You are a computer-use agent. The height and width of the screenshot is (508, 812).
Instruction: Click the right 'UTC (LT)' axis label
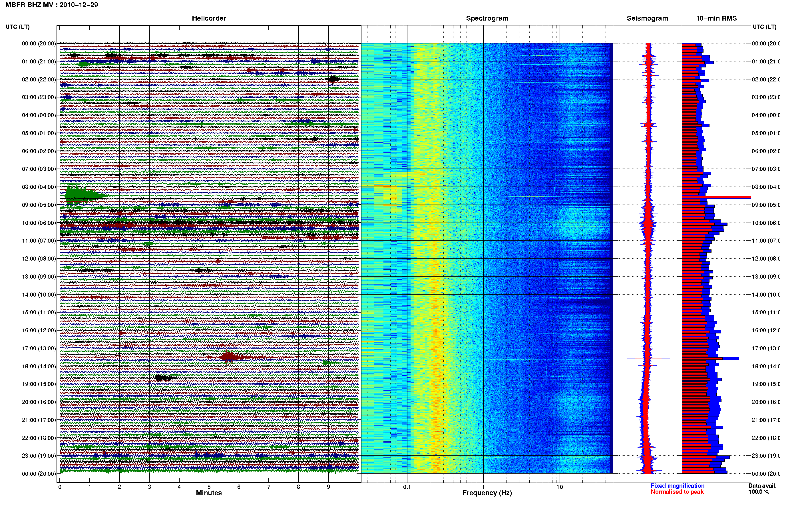(764, 27)
